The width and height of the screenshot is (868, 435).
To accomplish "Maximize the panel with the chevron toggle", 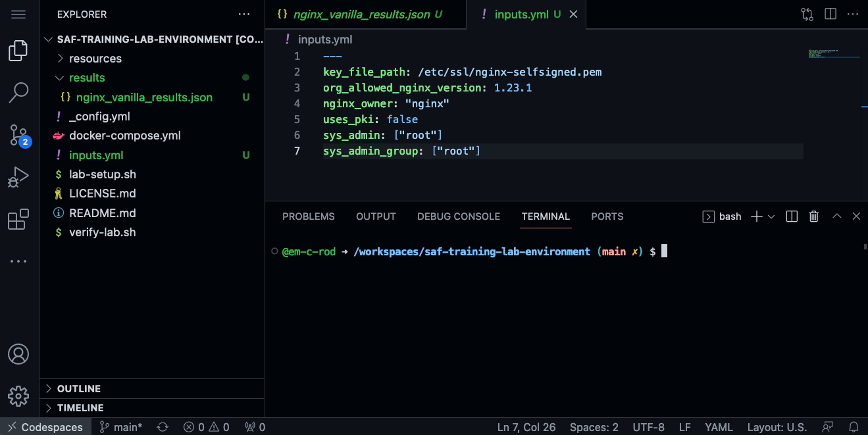I will tap(836, 216).
